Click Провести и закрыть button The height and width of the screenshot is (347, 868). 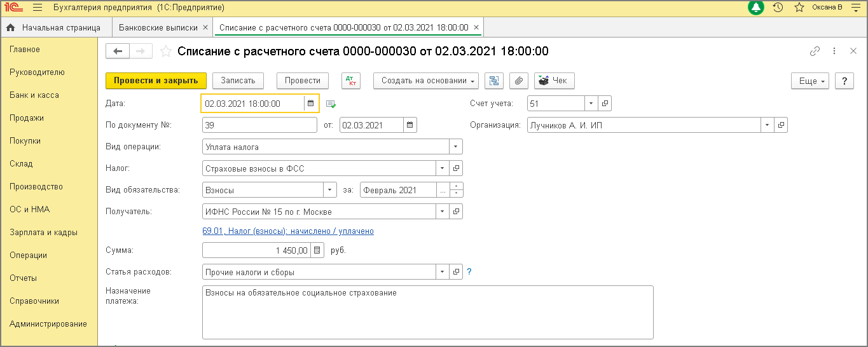pos(156,81)
